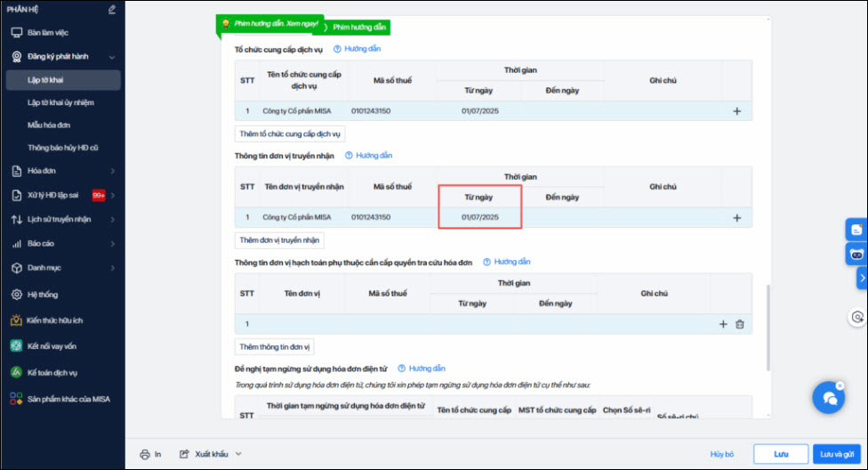Click the chatbot icon on right edge
Viewport: 868px width, 470px height.
point(856,255)
